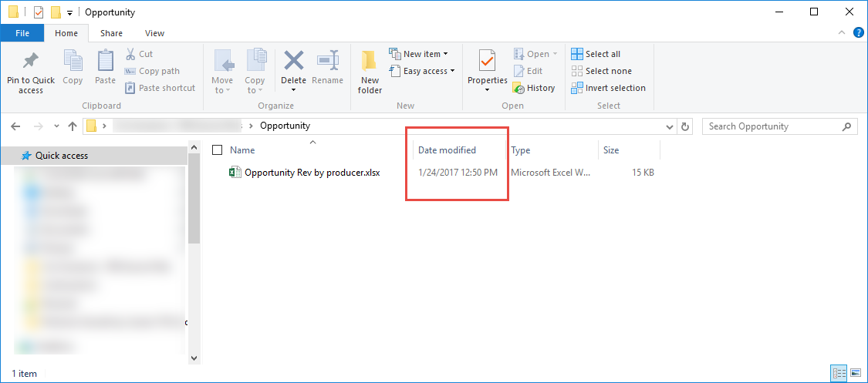Click the navigation pane scrollbar thumb

tap(194, 199)
